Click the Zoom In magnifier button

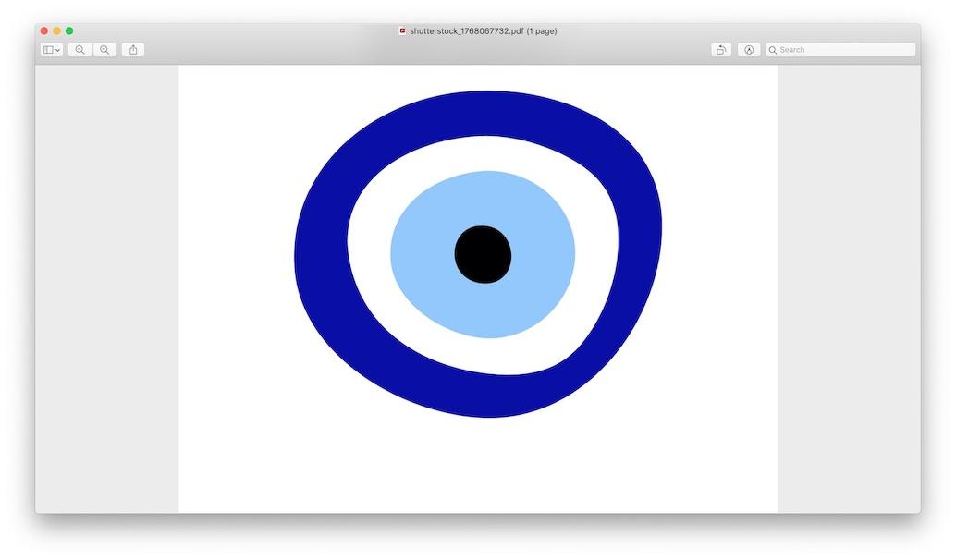tap(104, 50)
